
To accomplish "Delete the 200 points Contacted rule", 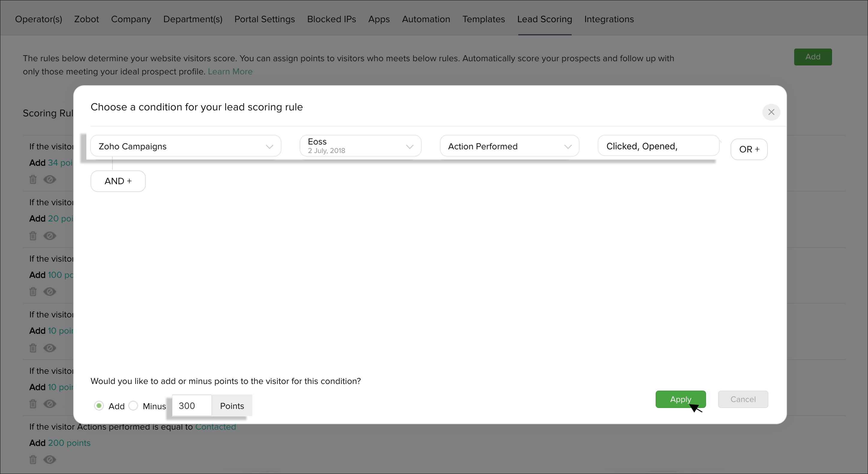I will [x=33, y=460].
